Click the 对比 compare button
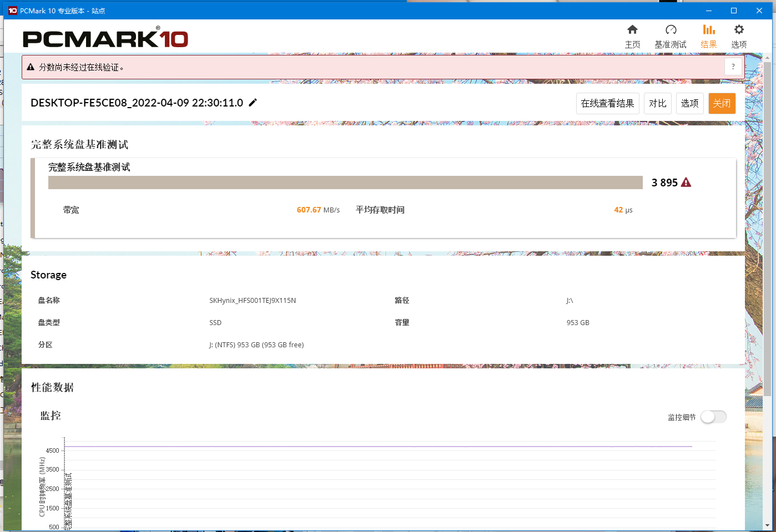Screen dimensions: 776x532 click(658, 103)
